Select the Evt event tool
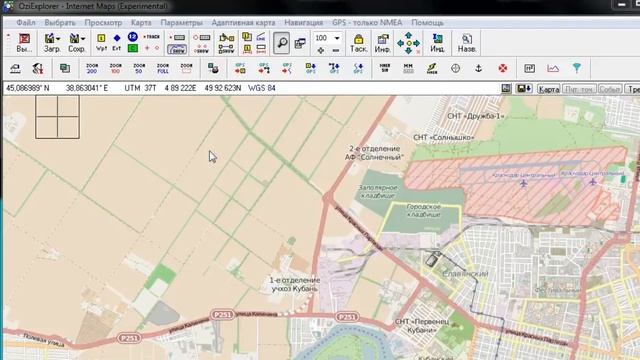640x360 pixels. click(x=117, y=43)
